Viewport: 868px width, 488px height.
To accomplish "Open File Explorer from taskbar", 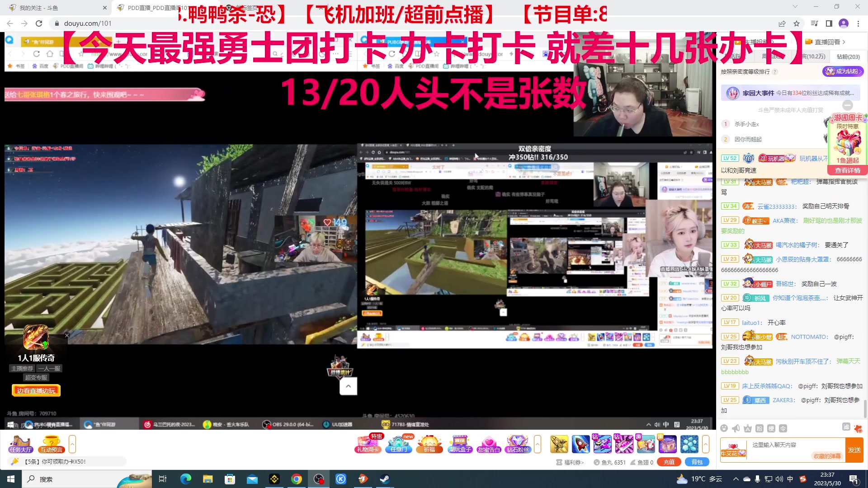I will (x=208, y=479).
